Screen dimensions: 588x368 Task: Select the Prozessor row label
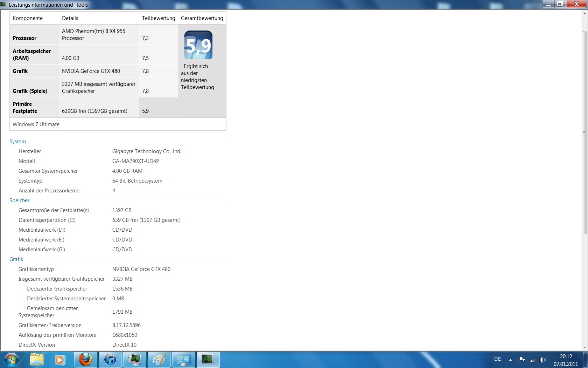point(24,38)
